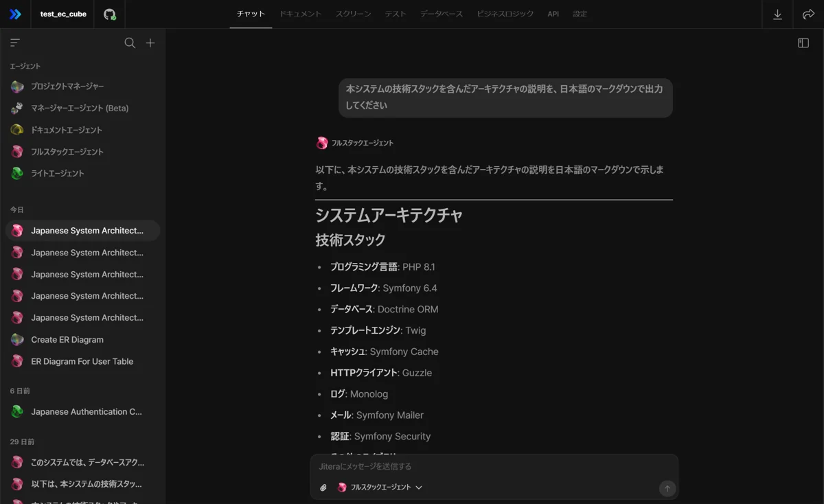Click project name test_ec_cube

pos(63,14)
